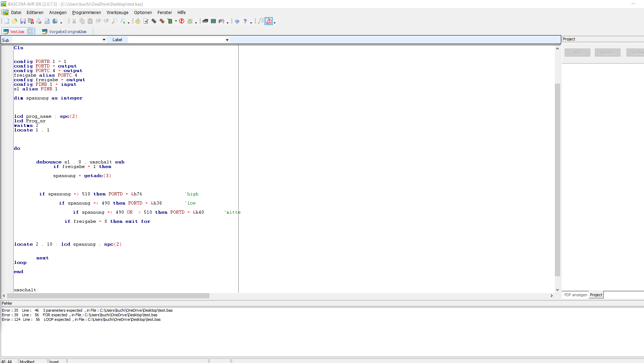Compile program with black chip icon
644x363 pixels.
pyautogui.click(x=154, y=21)
